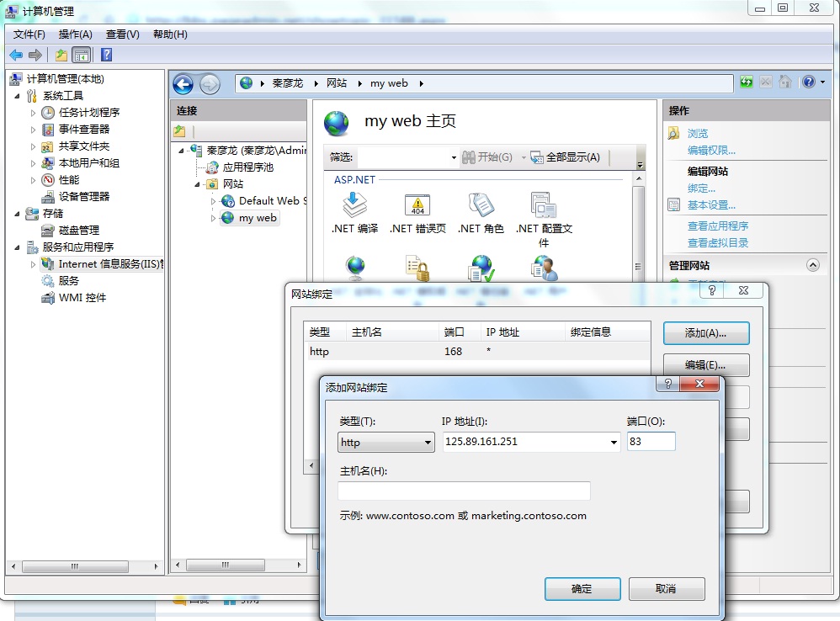Open the 类型 http dropdown
Image resolution: width=840 pixels, height=621 pixels.
pyautogui.click(x=386, y=443)
